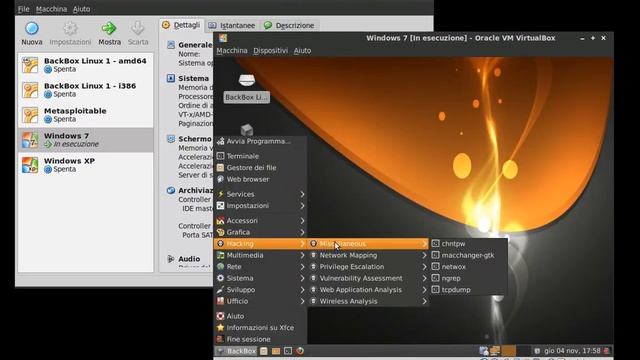Click the highlighted Hacking menu entry
640x360 pixels.
pos(260,244)
